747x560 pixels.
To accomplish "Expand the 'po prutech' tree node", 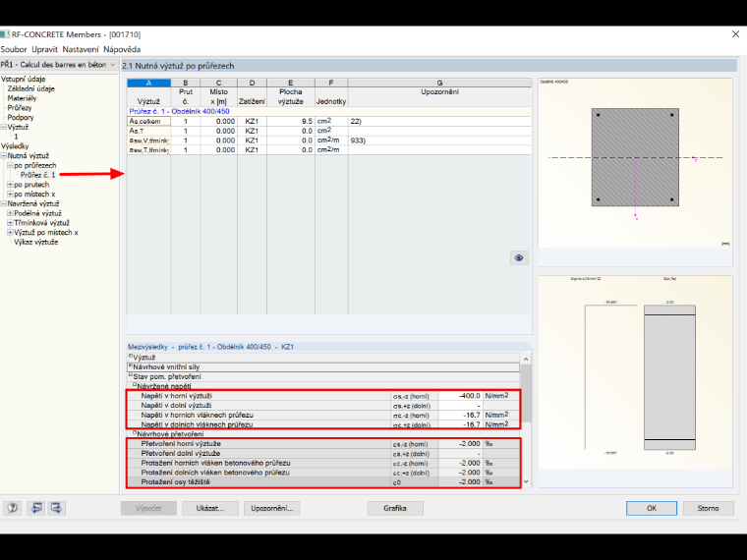I will tap(10, 185).
